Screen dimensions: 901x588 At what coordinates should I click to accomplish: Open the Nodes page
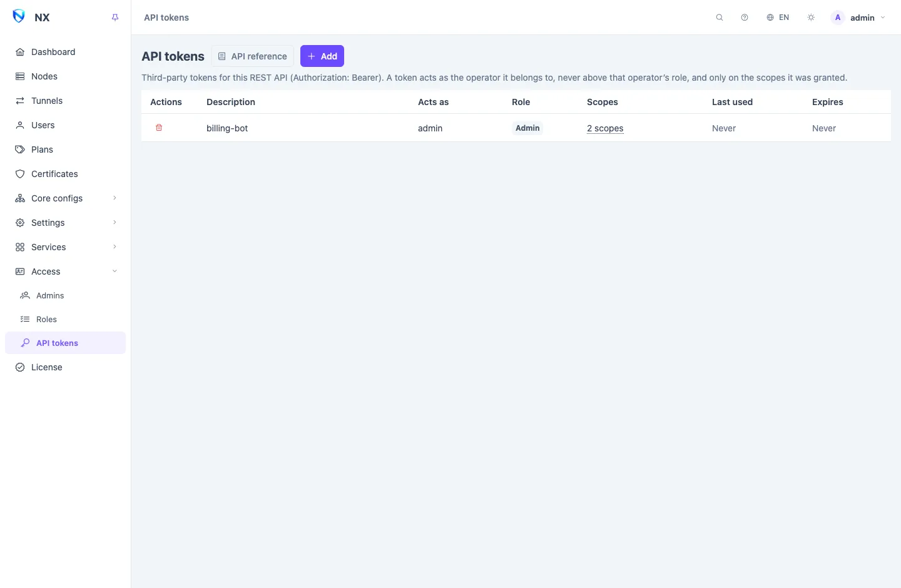click(x=65, y=76)
